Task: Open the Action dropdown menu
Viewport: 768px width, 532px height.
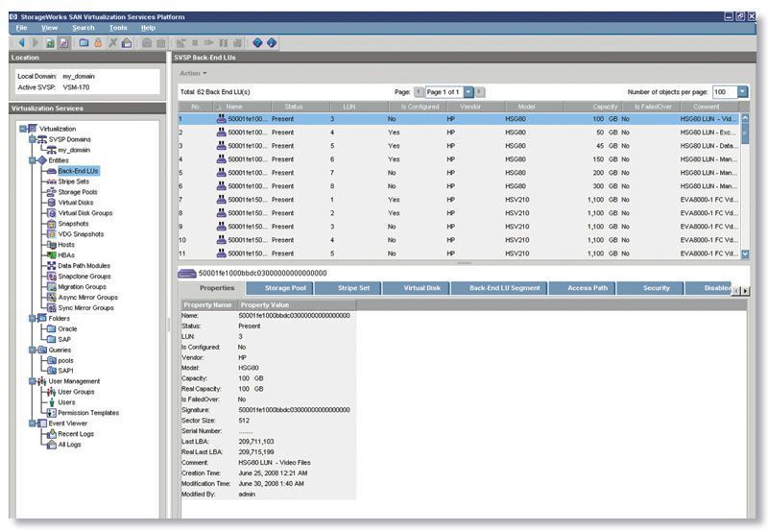Action: tap(193, 73)
